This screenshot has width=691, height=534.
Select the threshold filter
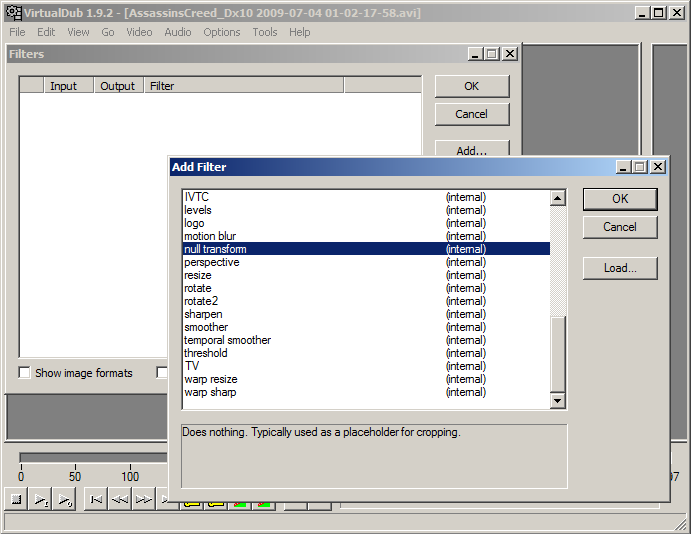point(366,353)
